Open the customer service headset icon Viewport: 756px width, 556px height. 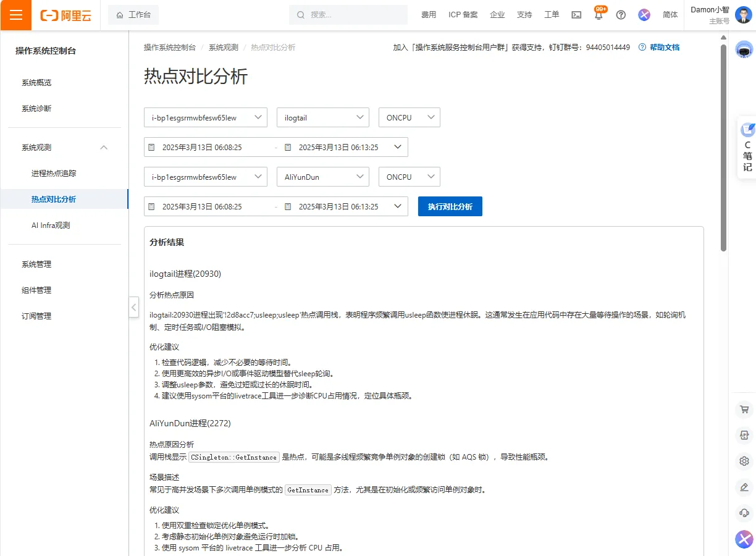pyautogui.click(x=744, y=513)
